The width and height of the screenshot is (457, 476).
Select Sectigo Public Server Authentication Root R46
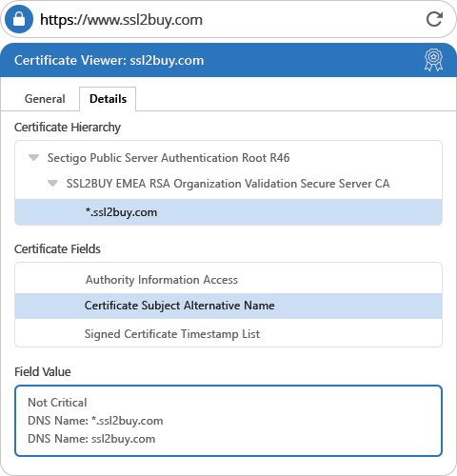click(169, 158)
